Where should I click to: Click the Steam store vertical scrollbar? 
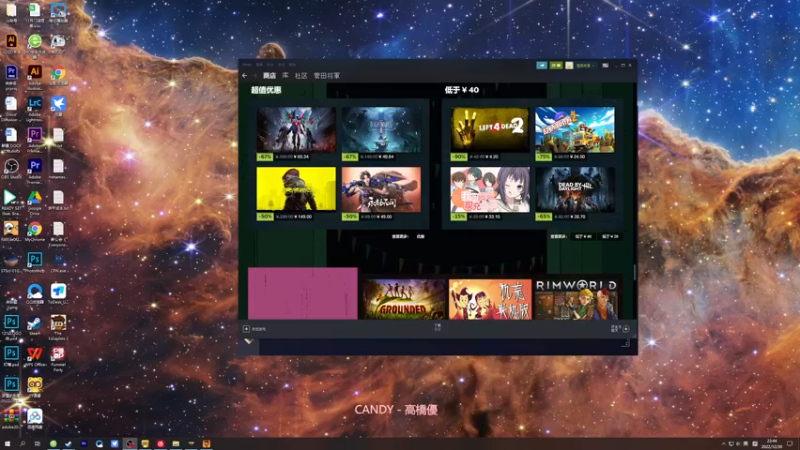point(635,272)
